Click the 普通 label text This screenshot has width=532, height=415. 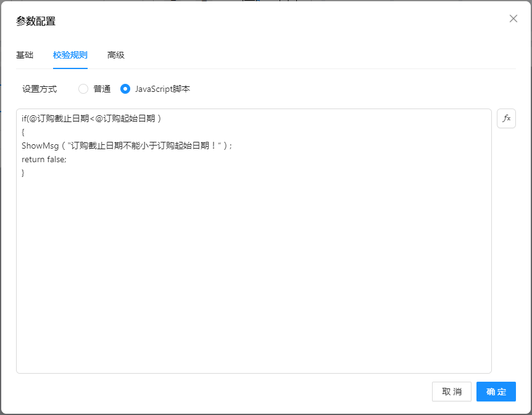pos(102,89)
